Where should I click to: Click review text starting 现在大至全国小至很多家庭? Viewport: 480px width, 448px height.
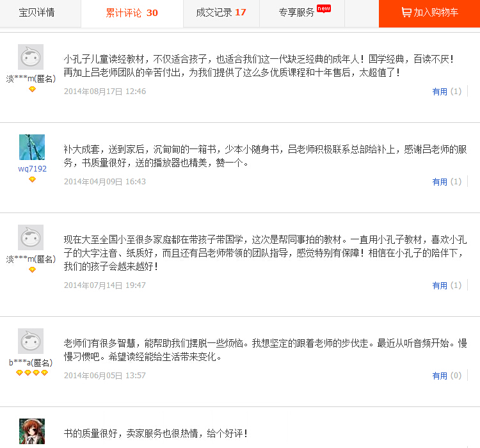(265, 253)
